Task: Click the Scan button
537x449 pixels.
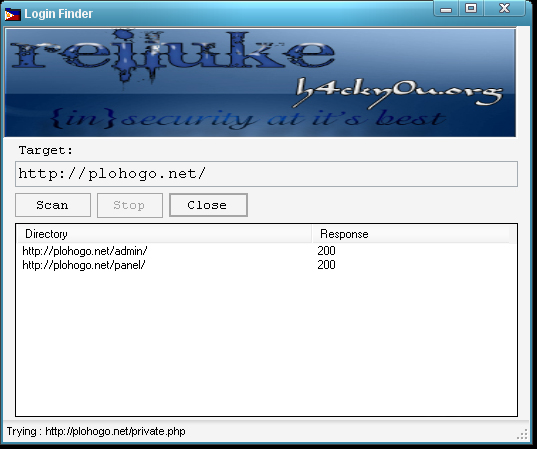Action: click(53, 205)
